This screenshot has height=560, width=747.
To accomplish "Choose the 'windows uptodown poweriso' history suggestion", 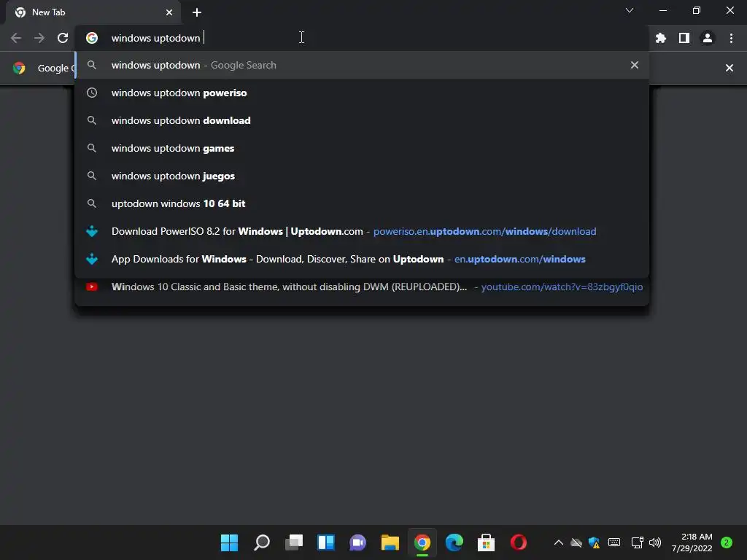I will [x=362, y=93].
